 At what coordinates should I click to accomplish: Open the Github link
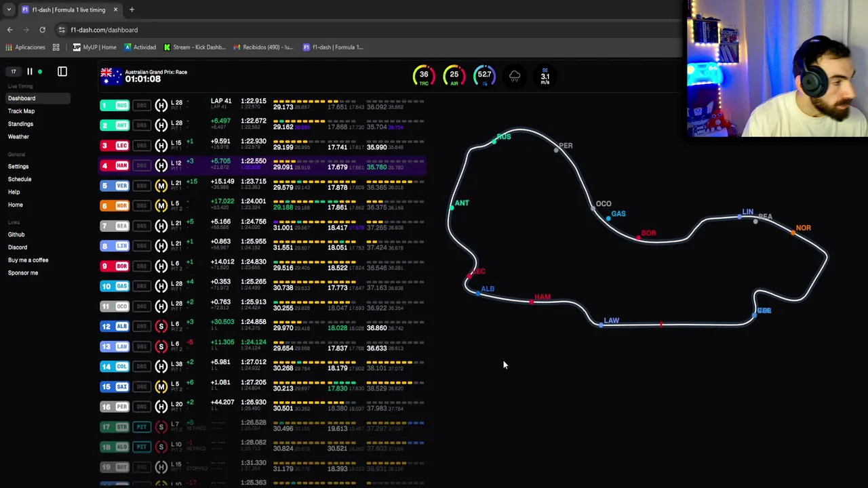click(x=16, y=235)
